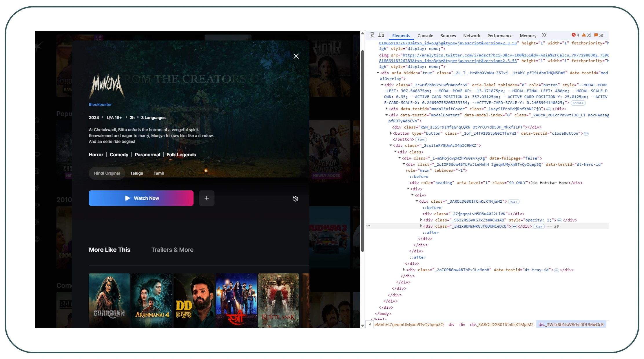
Task: Toggle the trailer mute speaker icon
Action: (295, 199)
